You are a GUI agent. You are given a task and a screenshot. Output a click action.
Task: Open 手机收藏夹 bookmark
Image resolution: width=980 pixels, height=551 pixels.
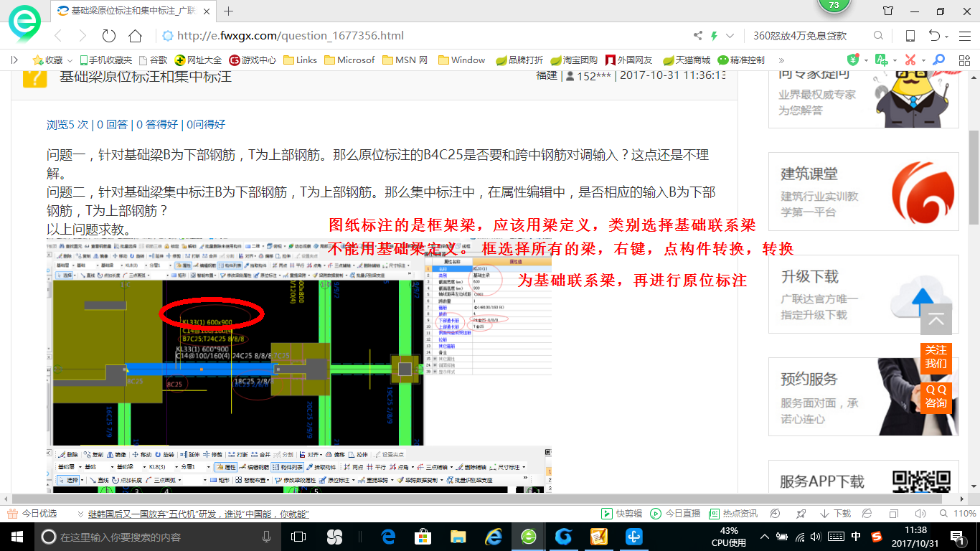(x=105, y=60)
